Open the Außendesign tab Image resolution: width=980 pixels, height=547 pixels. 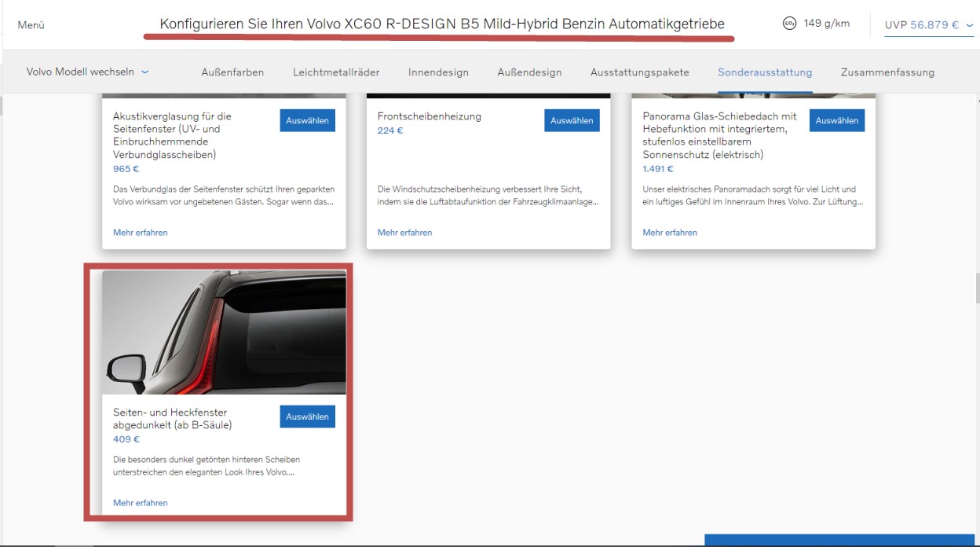(529, 72)
